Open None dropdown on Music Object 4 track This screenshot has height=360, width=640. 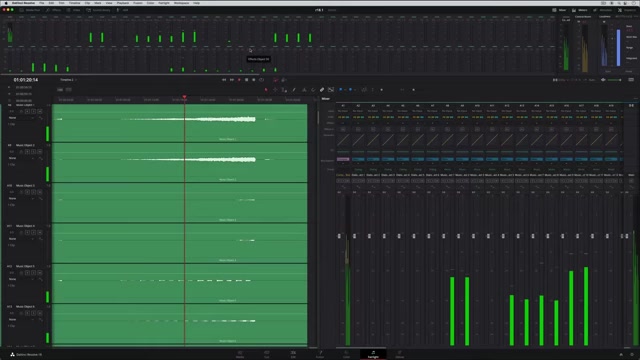click(21, 239)
